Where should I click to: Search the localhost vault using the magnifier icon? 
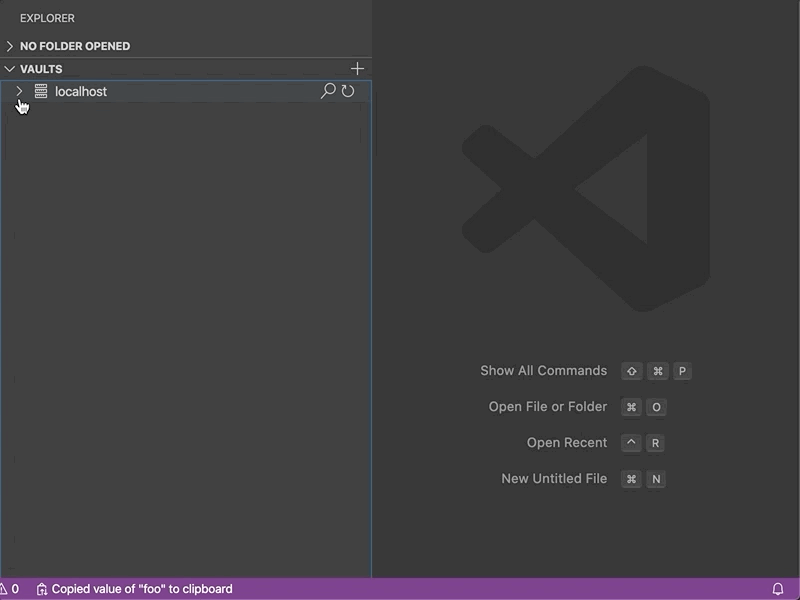click(x=328, y=91)
